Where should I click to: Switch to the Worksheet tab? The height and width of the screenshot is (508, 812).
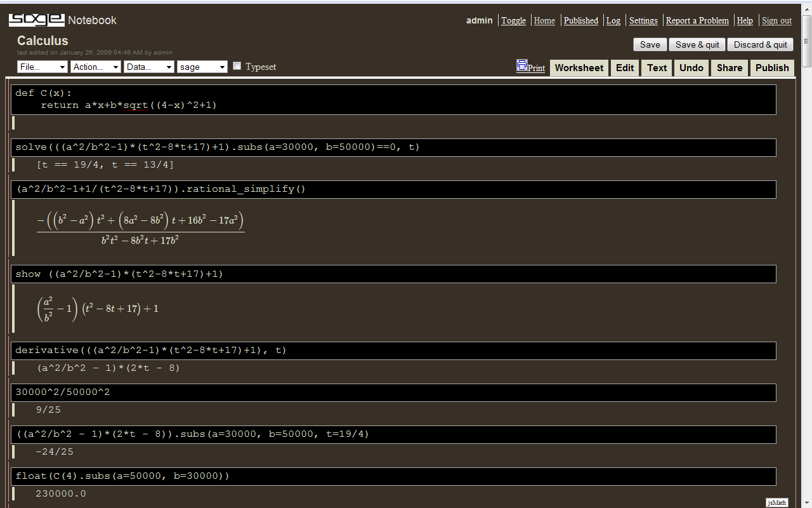(x=579, y=68)
